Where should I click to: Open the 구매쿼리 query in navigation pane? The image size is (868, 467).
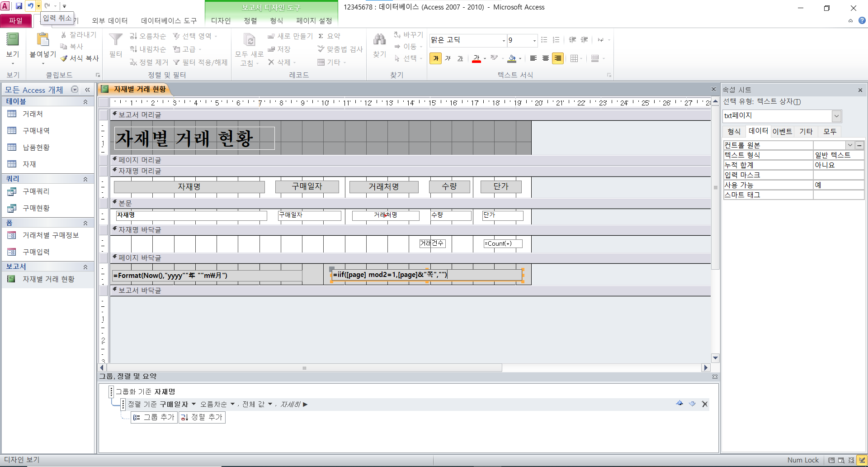(x=36, y=191)
